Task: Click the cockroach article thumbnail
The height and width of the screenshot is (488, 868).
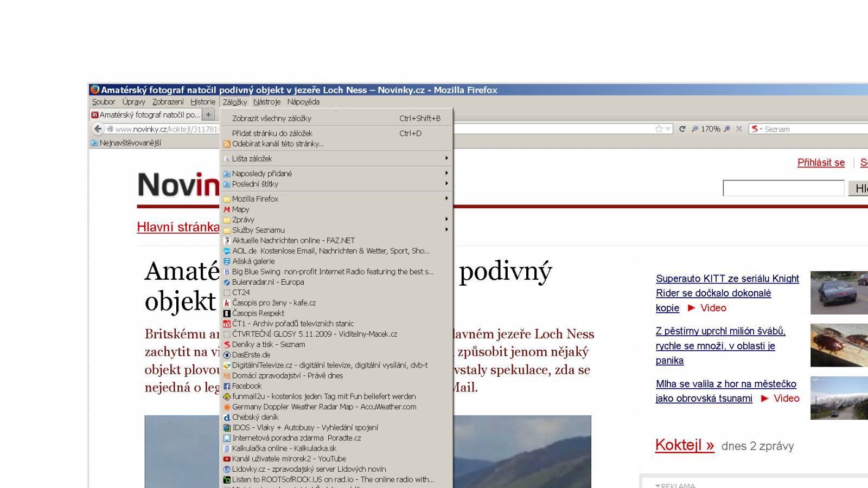Action: click(839, 345)
